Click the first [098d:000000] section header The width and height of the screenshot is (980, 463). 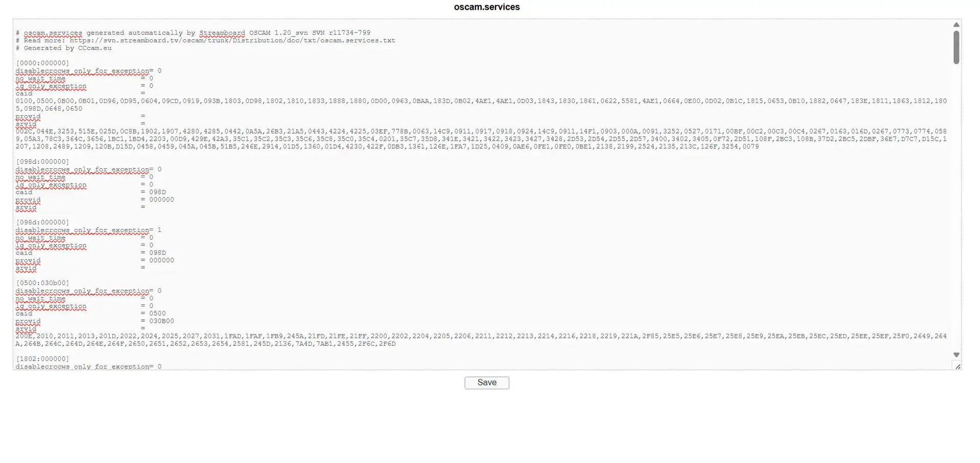point(42,162)
